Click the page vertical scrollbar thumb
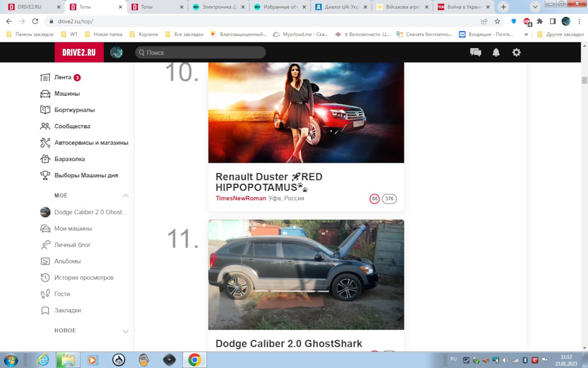Image resolution: width=588 pixels, height=368 pixels. 584,80
